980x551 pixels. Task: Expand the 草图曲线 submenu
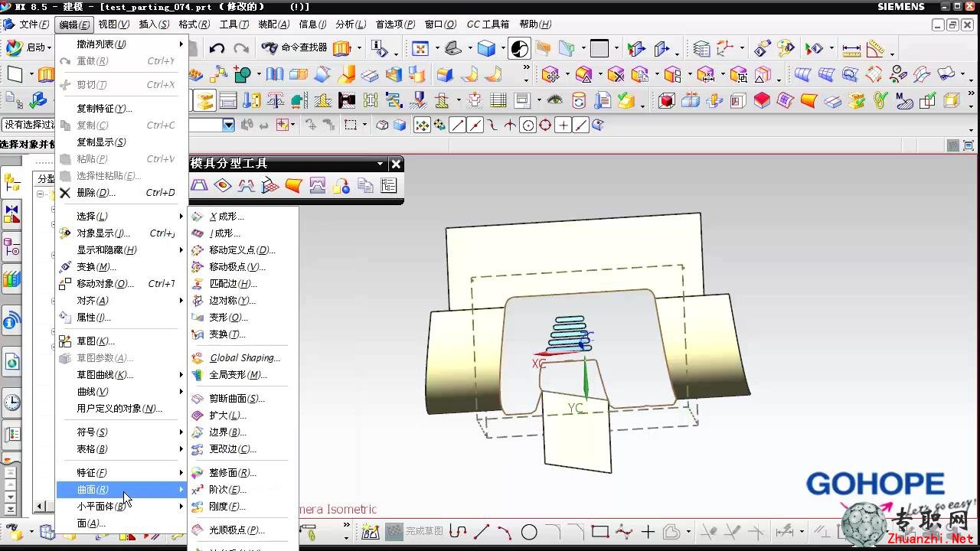point(122,375)
